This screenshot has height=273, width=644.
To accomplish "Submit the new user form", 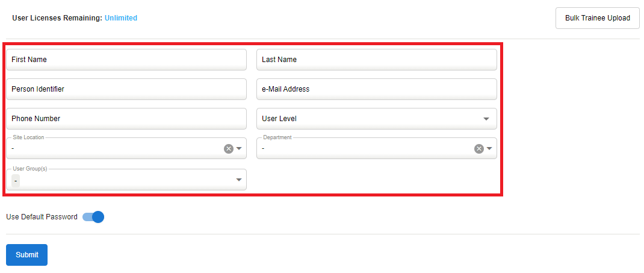I will 26,255.
